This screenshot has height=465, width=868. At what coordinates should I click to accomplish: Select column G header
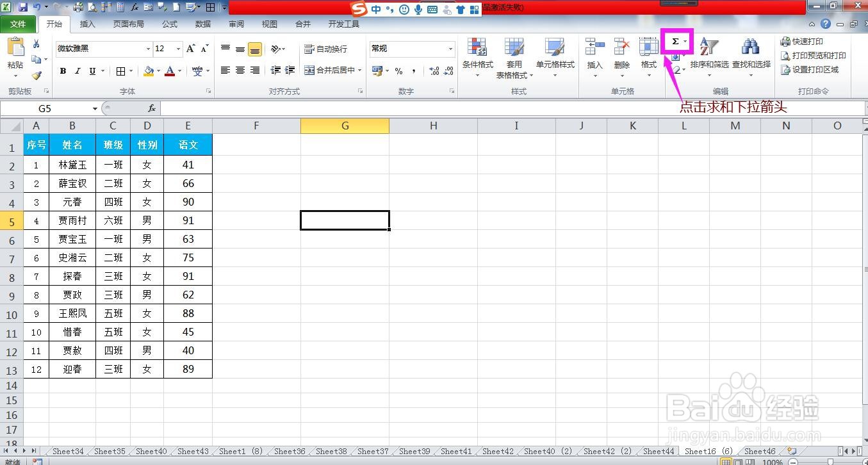(x=345, y=126)
